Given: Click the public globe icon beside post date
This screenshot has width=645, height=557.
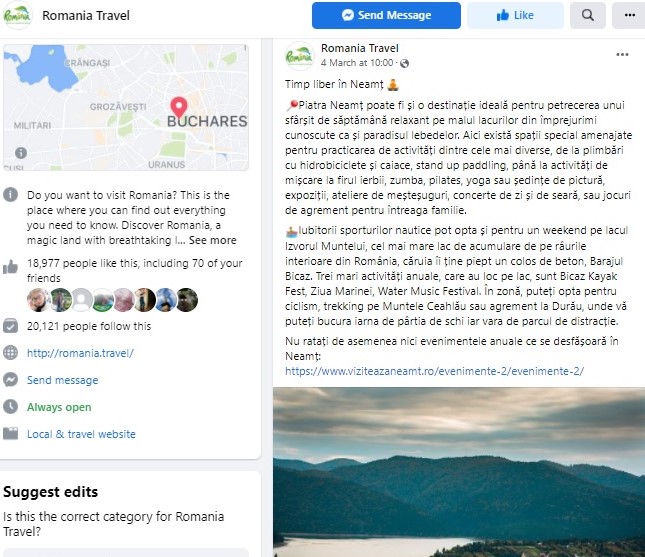Looking at the screenshot, I should (404, 63).
